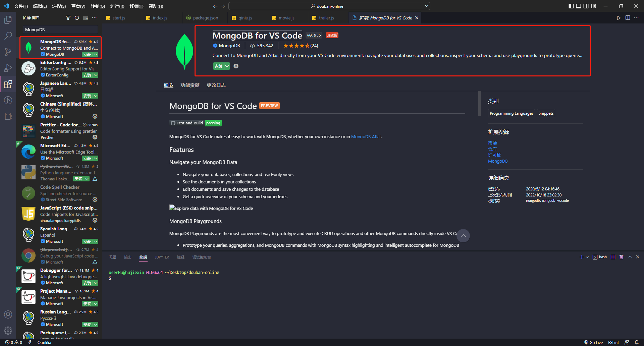Open the customize layout button

[594, 6]
